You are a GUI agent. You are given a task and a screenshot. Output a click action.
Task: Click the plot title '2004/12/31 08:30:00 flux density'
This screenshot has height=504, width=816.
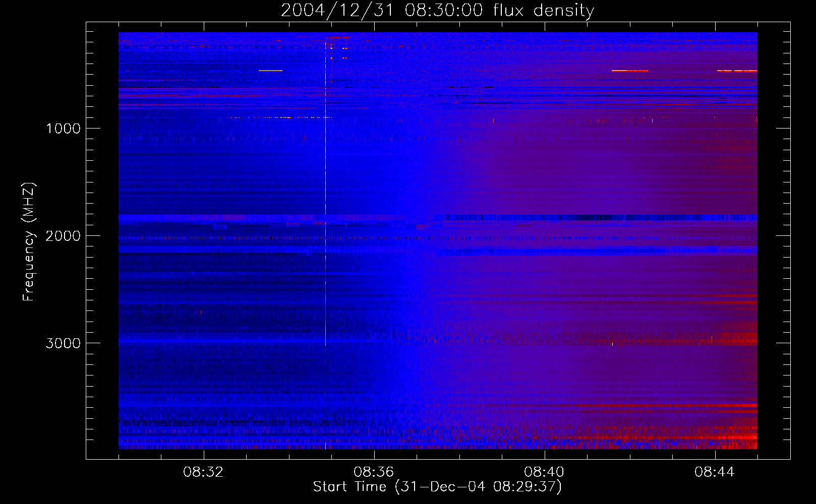coord(437,11)
